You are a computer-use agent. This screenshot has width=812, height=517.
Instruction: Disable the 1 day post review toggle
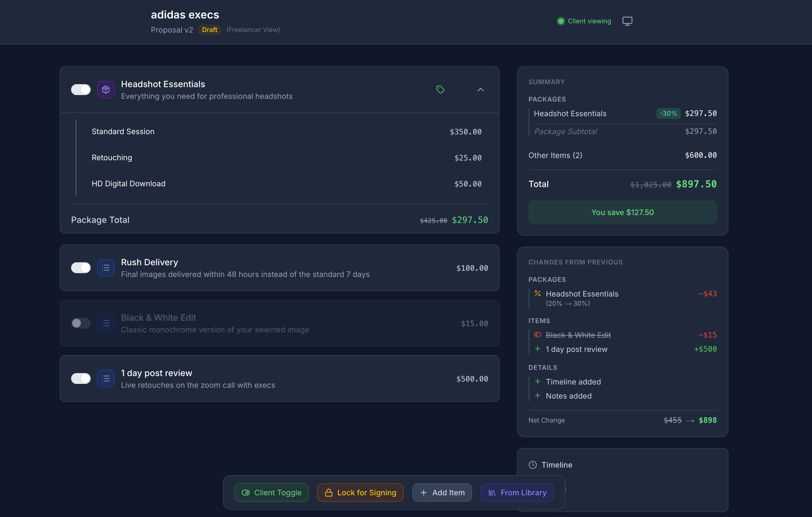coord(81,378)
